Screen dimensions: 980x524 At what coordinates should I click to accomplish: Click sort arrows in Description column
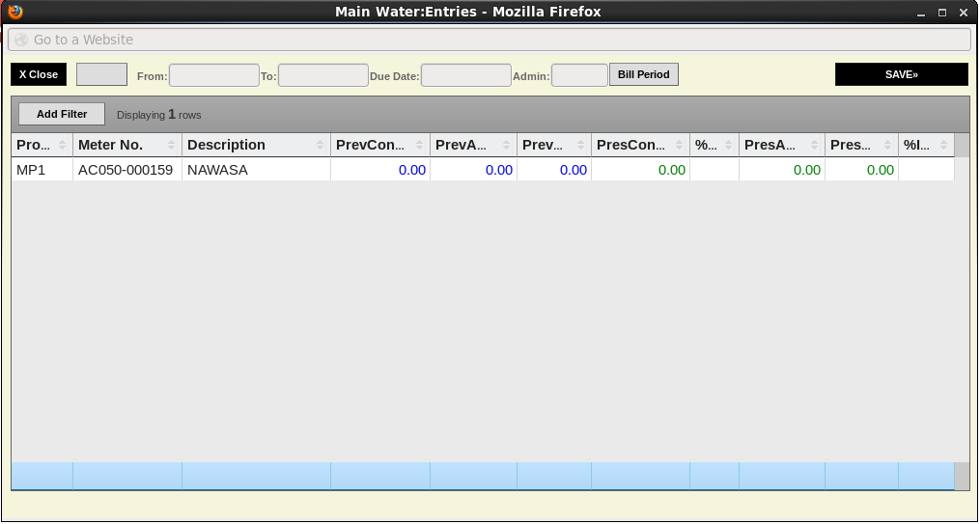320,145
